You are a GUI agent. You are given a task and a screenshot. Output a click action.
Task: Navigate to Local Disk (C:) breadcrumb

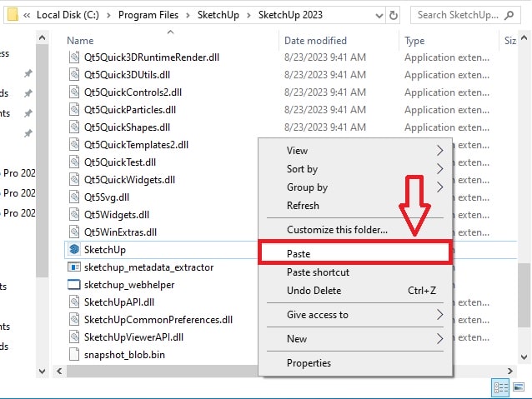pos(68,15)
